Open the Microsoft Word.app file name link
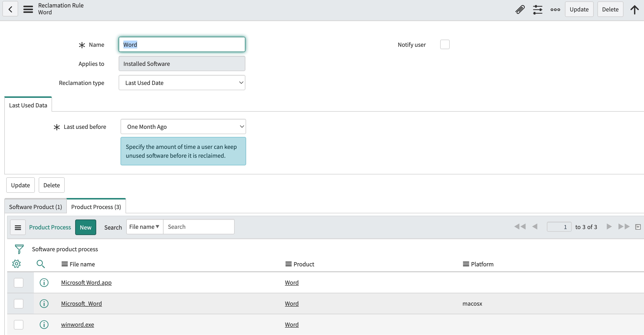The height and width of the screenshot is (335, 644). pyautogui.click(x=86, y=283)
